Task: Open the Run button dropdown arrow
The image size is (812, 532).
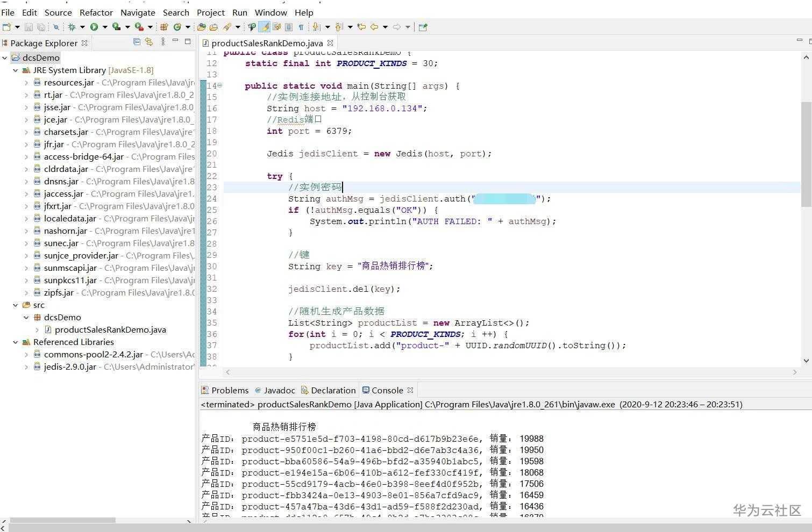Action: click(105, 27)
